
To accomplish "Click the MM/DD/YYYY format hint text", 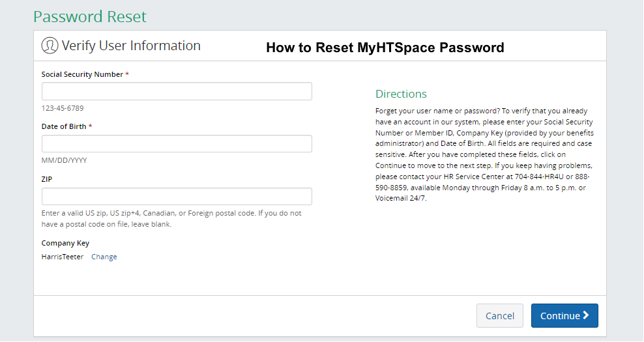I will (64, 160).
